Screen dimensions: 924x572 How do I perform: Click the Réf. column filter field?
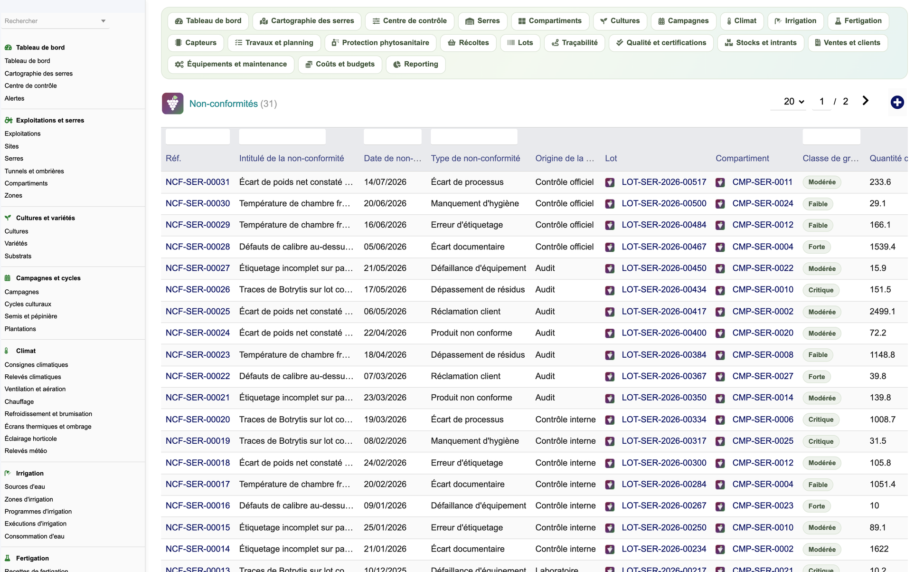coord(198,137)
